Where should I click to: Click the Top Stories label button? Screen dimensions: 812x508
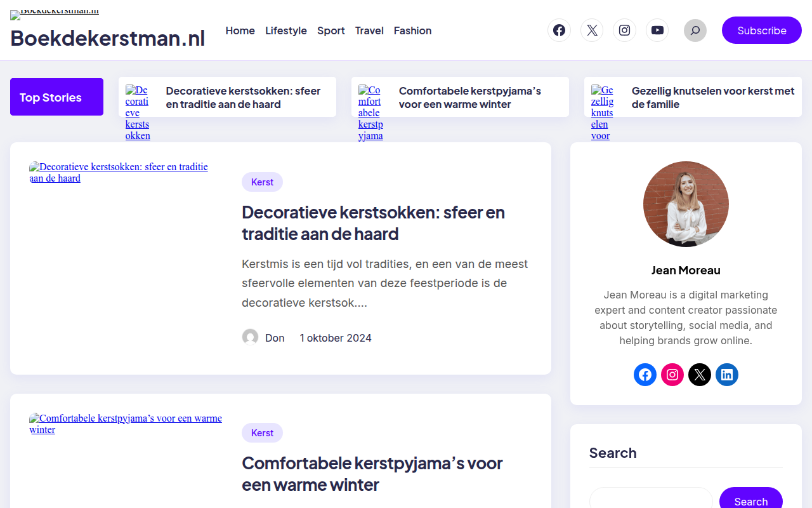coord(56,97)
